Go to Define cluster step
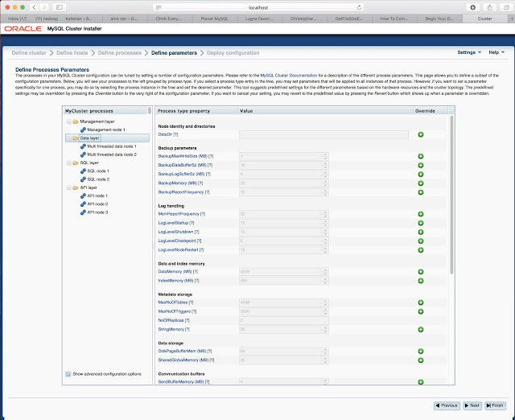 [x=29, y=53]
